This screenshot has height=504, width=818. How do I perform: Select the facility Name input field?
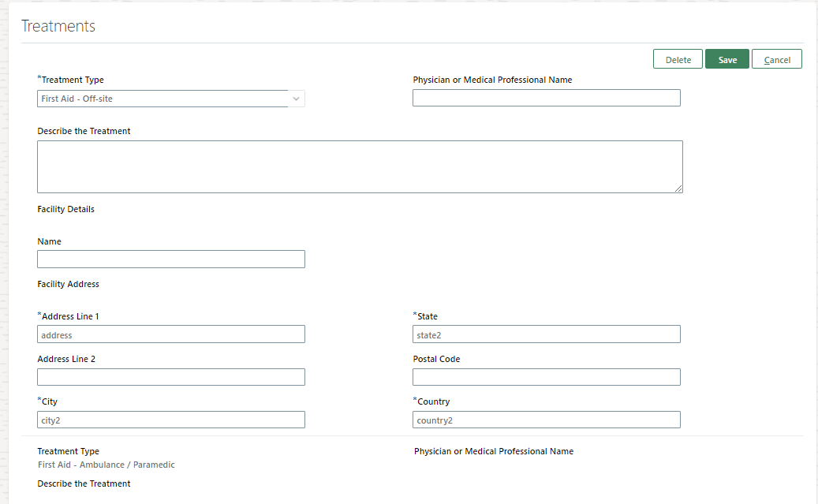tap(171, 259)
